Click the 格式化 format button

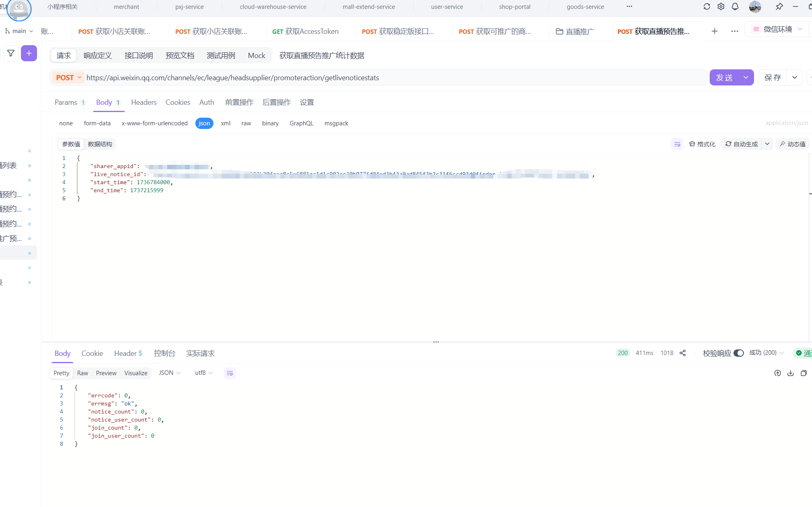pos(702,144)
